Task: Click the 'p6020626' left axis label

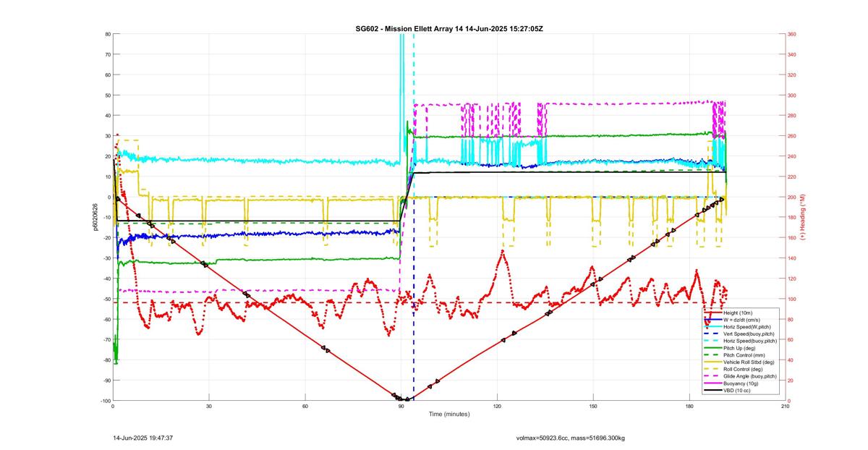Action: [x=95, y=217]
